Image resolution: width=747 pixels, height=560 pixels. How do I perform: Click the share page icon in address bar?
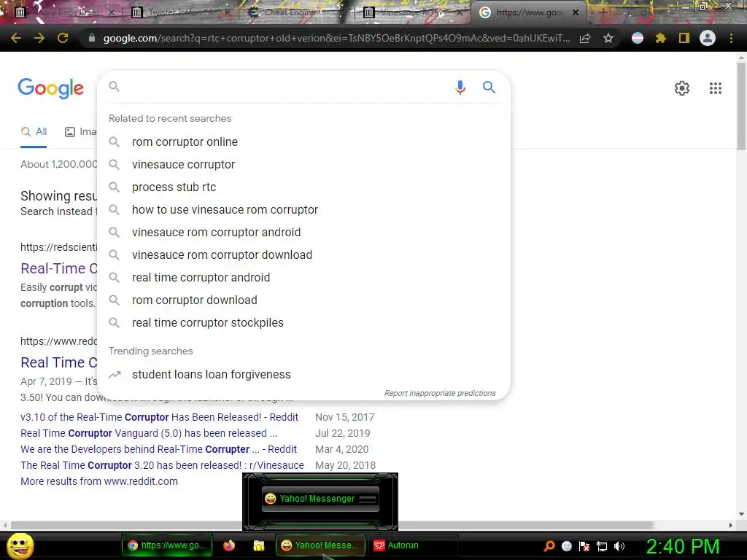tap(585, 38)
